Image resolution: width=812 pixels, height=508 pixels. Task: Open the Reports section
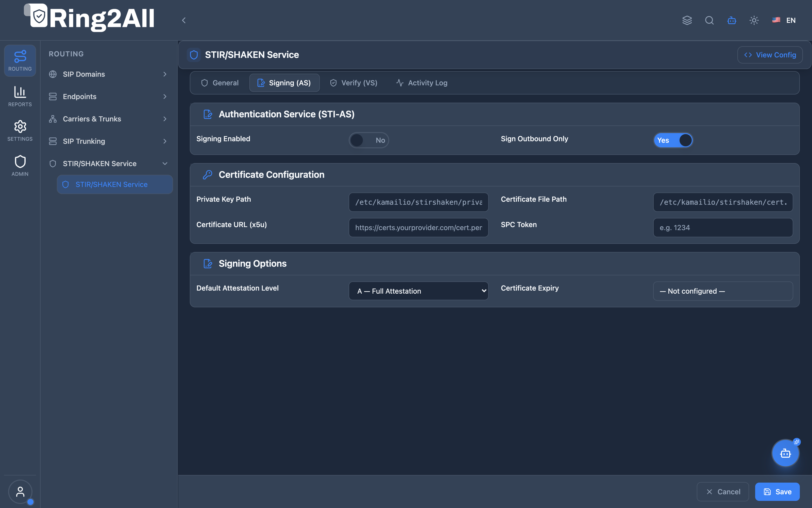point(20,96)
